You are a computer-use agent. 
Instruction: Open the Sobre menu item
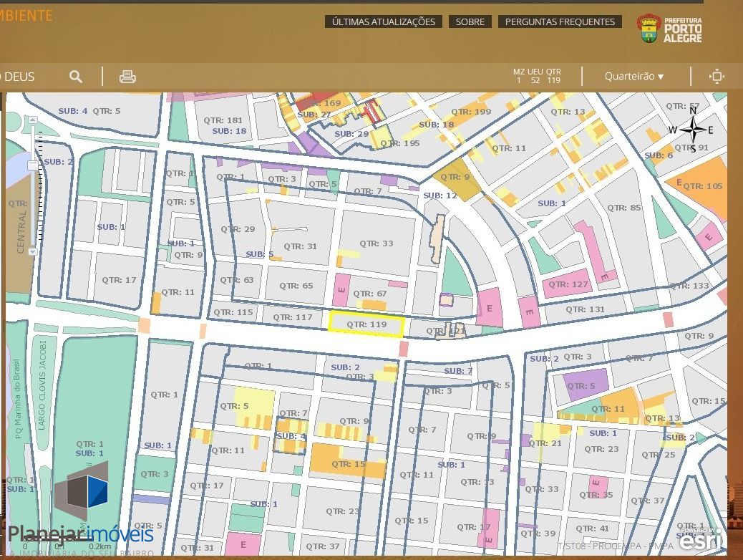coord(470,21)
